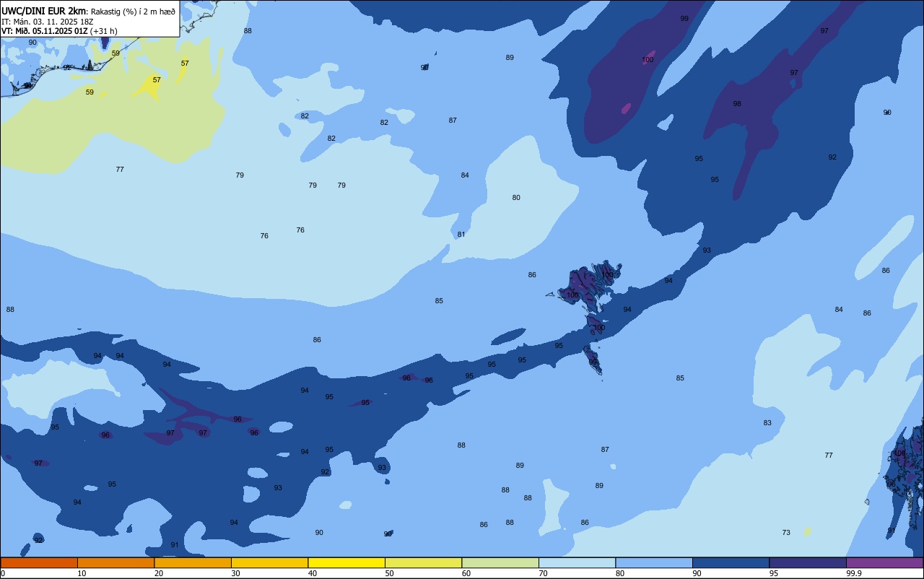Click the dark orange 0–10 legend swatch

pyautogui.click(x=39, y=562)
